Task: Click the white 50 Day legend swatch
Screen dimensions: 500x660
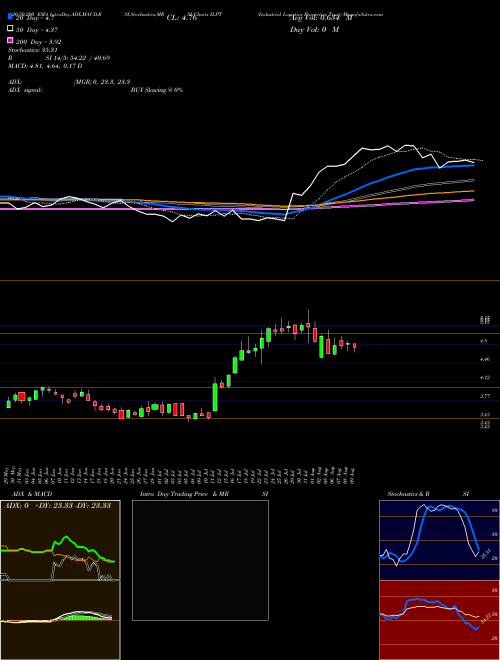Action: pyautogui.click(x=10, y=29)
